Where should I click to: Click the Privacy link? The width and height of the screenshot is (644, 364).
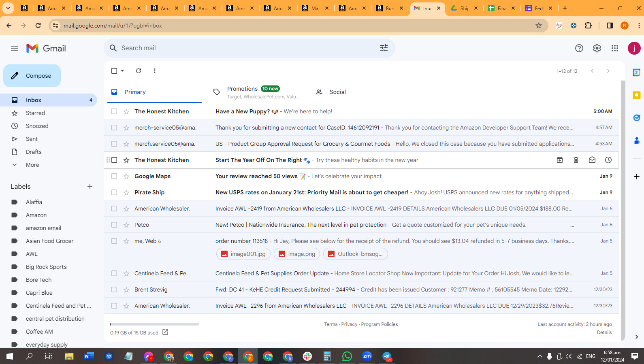point(349,324)
